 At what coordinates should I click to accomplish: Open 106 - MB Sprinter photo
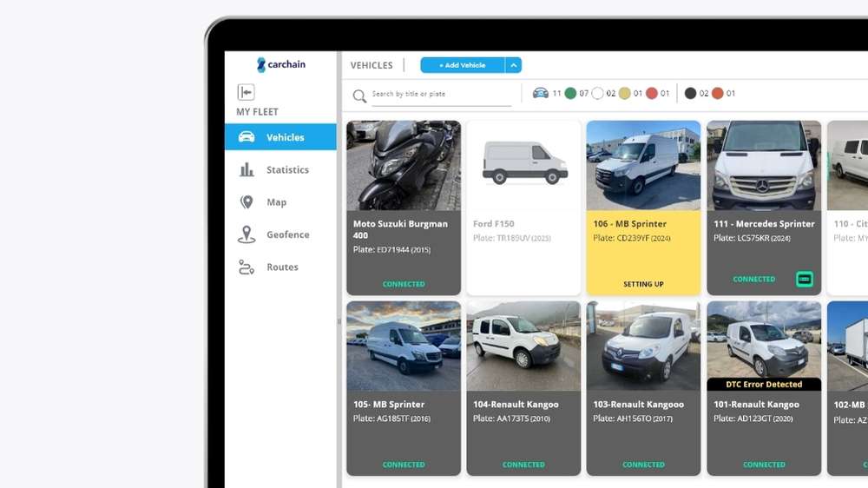click(x=643, y=166)
